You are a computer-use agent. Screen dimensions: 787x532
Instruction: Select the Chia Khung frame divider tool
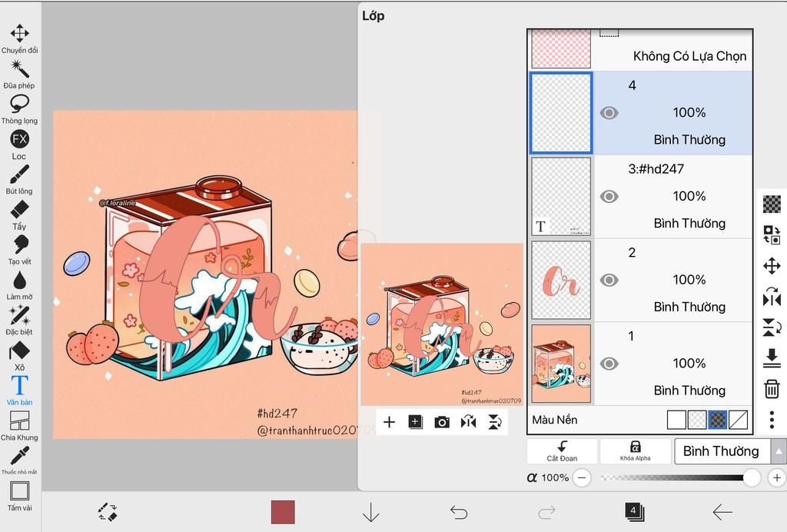tap(19, 426)
